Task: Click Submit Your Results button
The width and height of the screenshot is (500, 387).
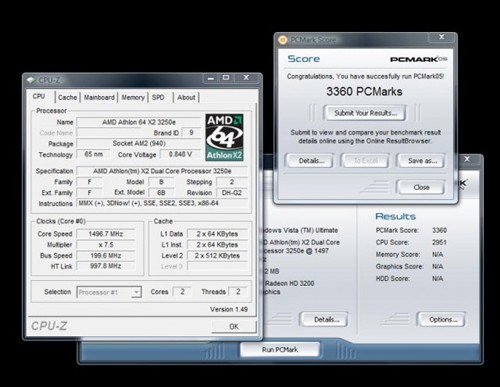Action: tap(365, 113)
